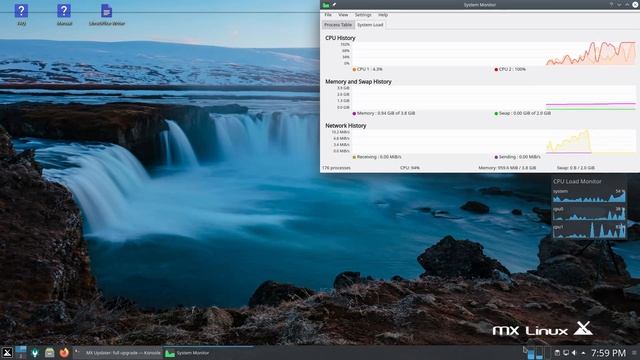Open the Help menu in System Monitor
Screen dimensions: 640x360
click(x=383, y=15)
